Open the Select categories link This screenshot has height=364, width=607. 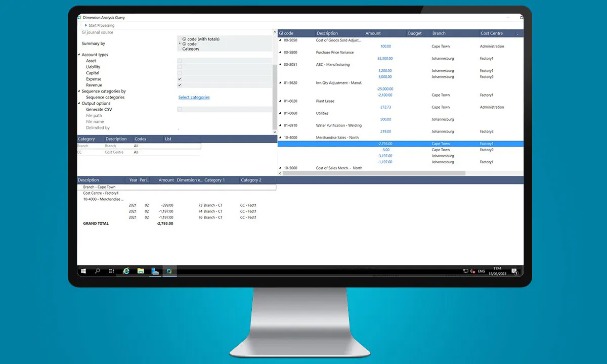[194, 97]
